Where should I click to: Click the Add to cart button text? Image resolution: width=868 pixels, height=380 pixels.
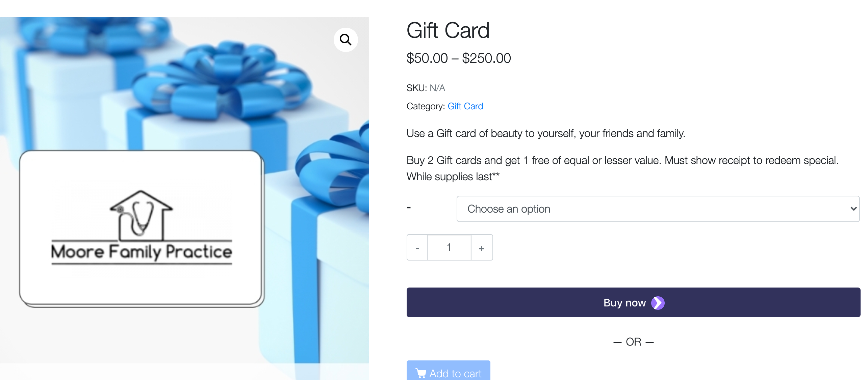click(455, 373)
